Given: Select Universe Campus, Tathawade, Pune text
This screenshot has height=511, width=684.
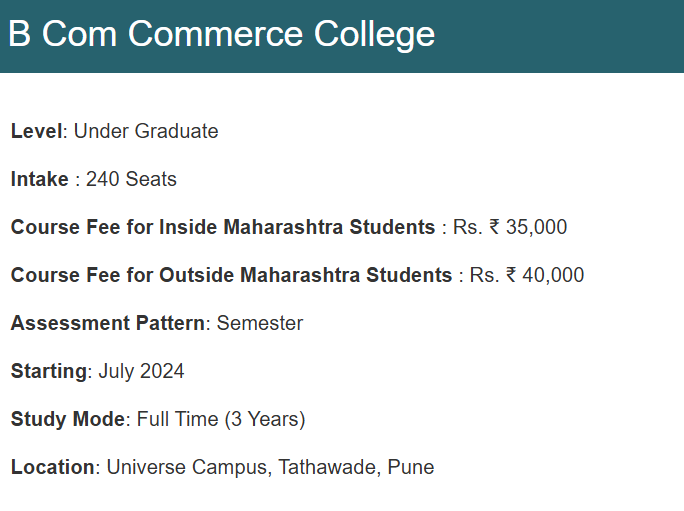Looking at the screenshot, I should [270, 467].
